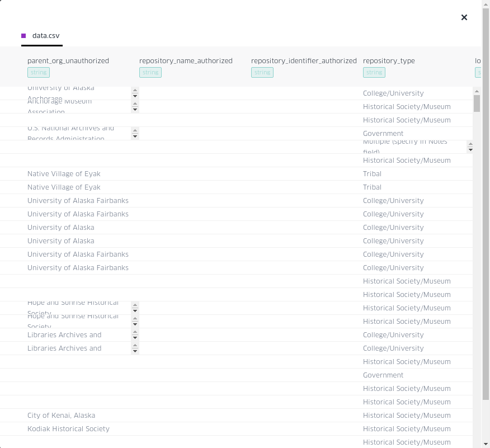The height and width of the screenshot is (448, 490).
Task: Click the purple file icon beside data.csv
Action: pos(23,35)
